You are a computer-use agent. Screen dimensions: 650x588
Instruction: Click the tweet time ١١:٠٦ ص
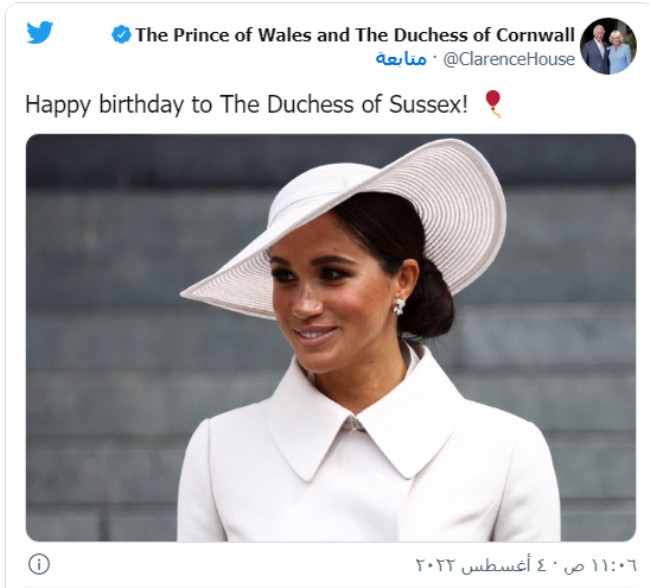tap(600, 565)
